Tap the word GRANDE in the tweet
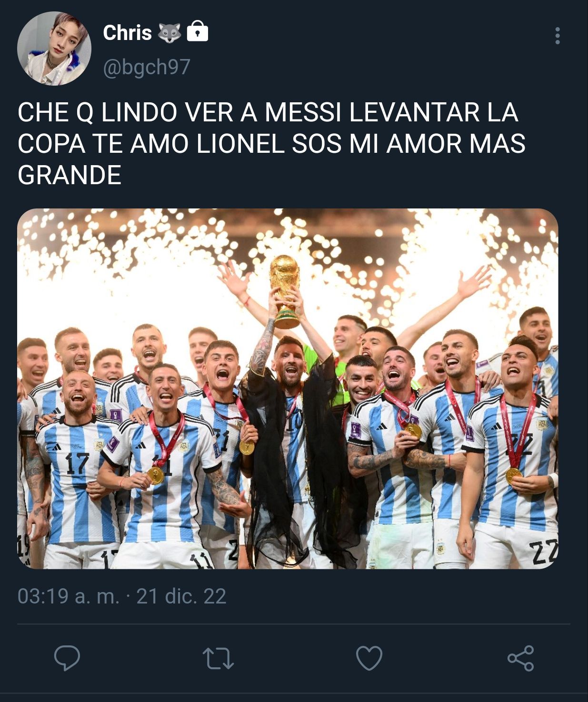This screenshot has height=702, width=588. point(70,175)
